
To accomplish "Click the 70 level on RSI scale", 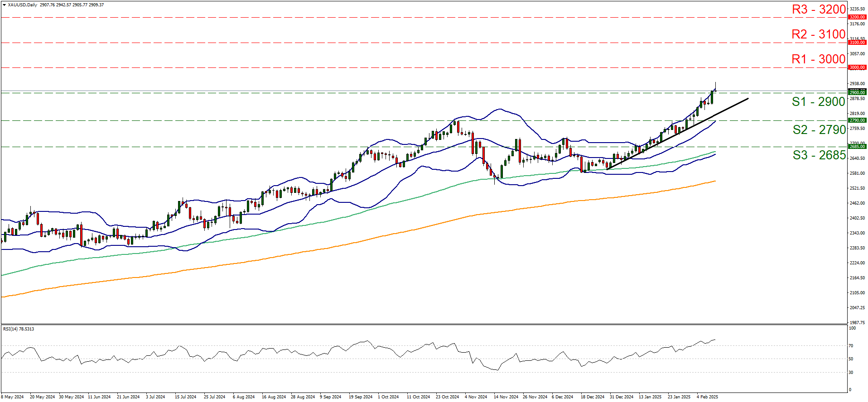I will [851, 346].
